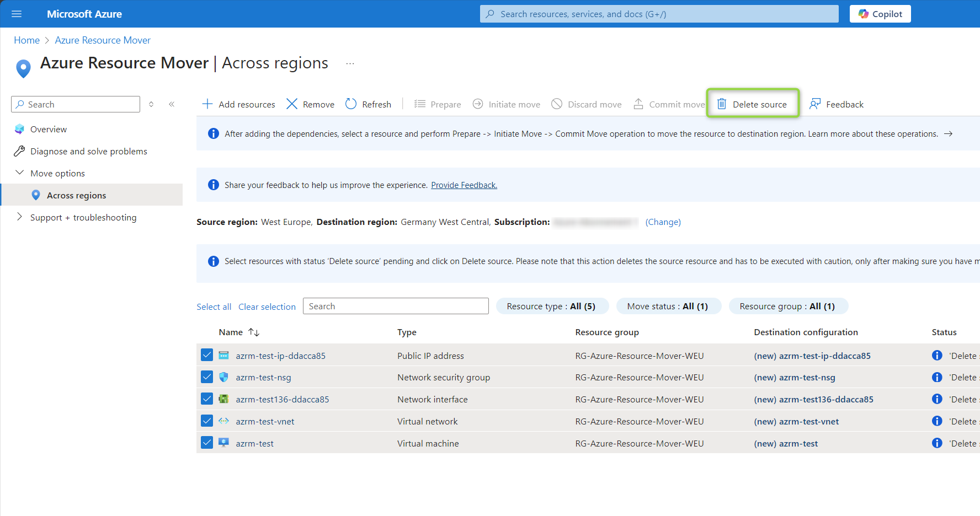Open Feedback from the toolbar
Image resolution: width=980 pixels, height=516 pixels.
pyautogui.click(x=837, y=104)
